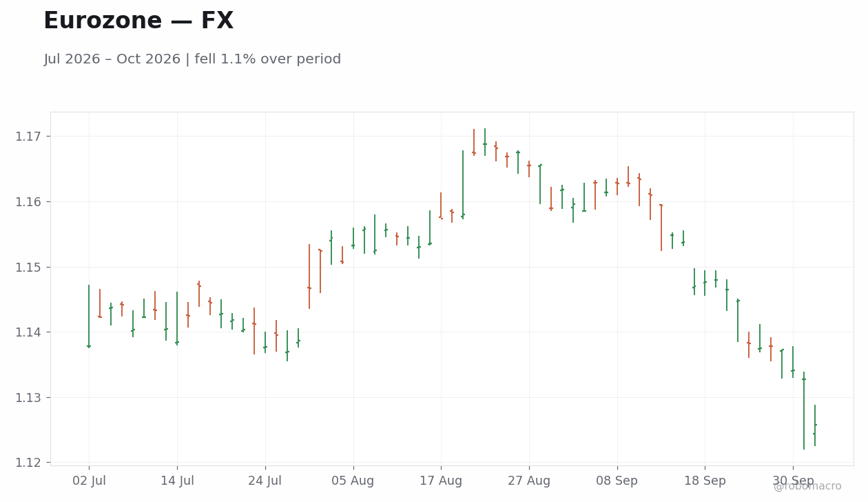Select the 18 Sep x-axis date label

point(705,481)
